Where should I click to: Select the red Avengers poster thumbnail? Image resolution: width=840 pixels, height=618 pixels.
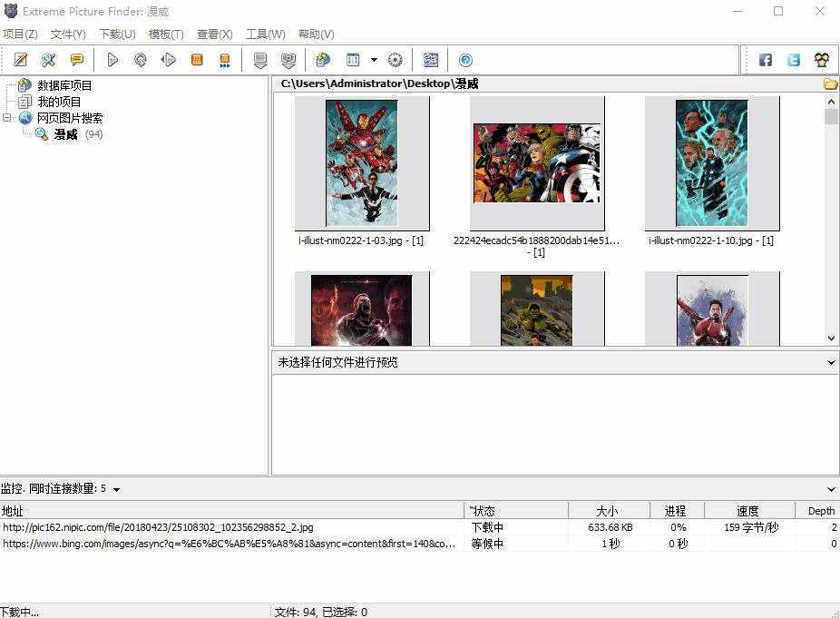coord(362,309)
